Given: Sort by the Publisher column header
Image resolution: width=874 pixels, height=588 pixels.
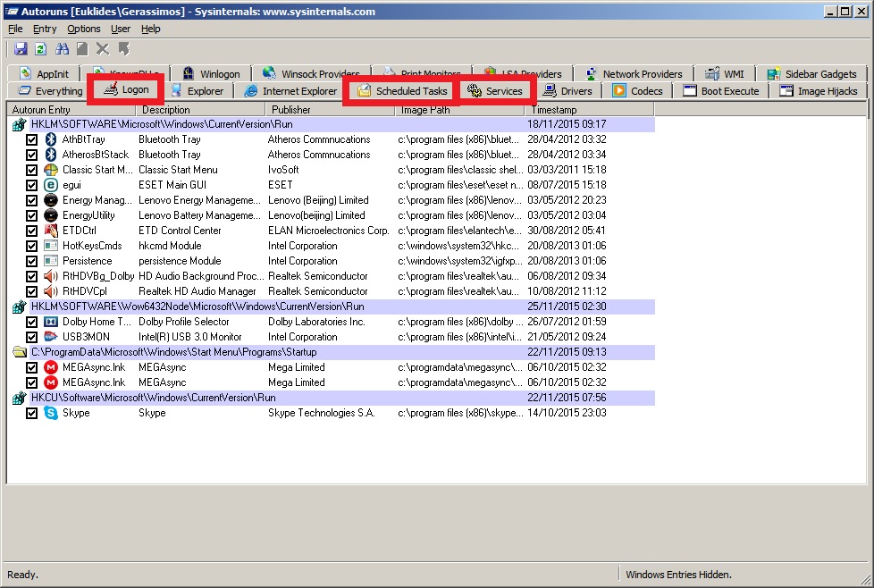Looking at the screenshot, I should [331, 110].
